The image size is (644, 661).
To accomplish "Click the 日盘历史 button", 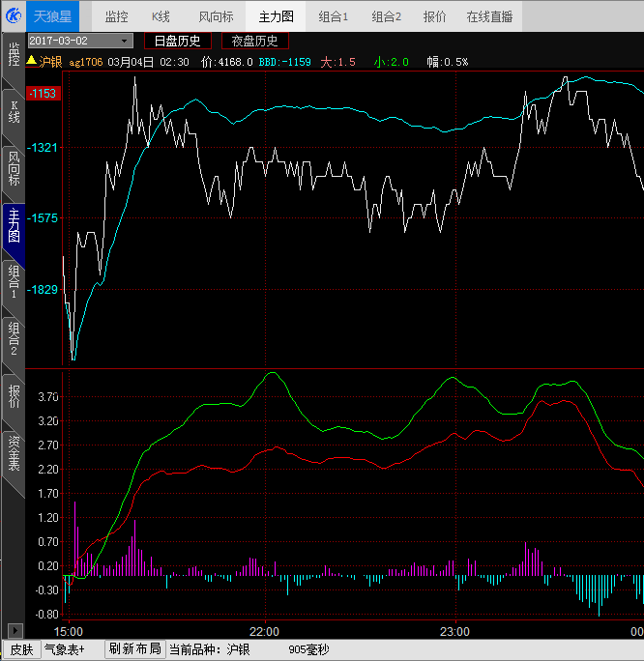I will pyautogui.click(x=178, y=41).
